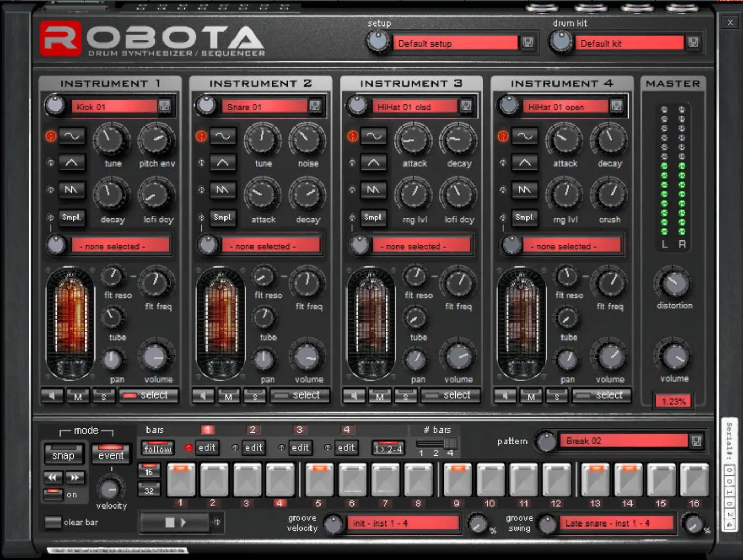
Task: Switch to bar 2 in sequencer
Action: pyautogui.click(x=253, y=447)
